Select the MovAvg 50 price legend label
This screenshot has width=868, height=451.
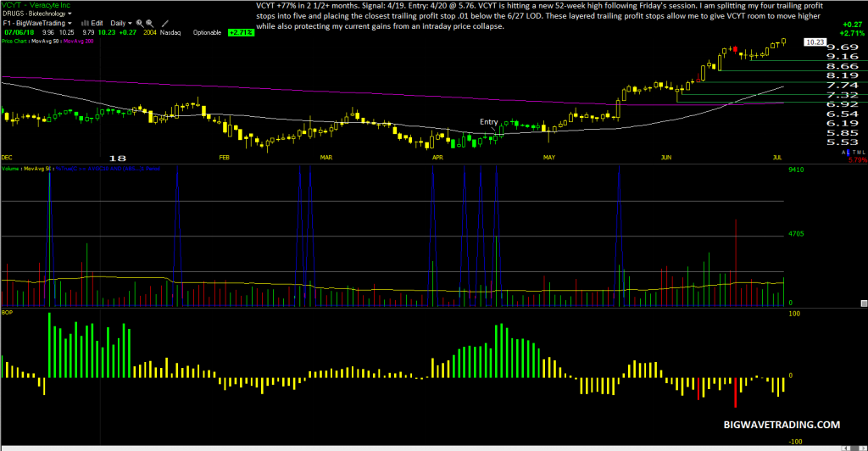46,42
